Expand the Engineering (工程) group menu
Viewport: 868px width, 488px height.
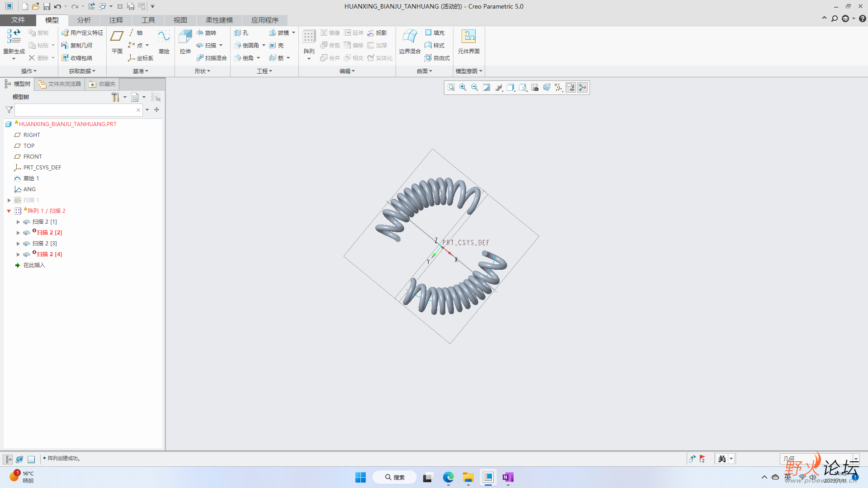pyautogui.click(x=264, y=71)
